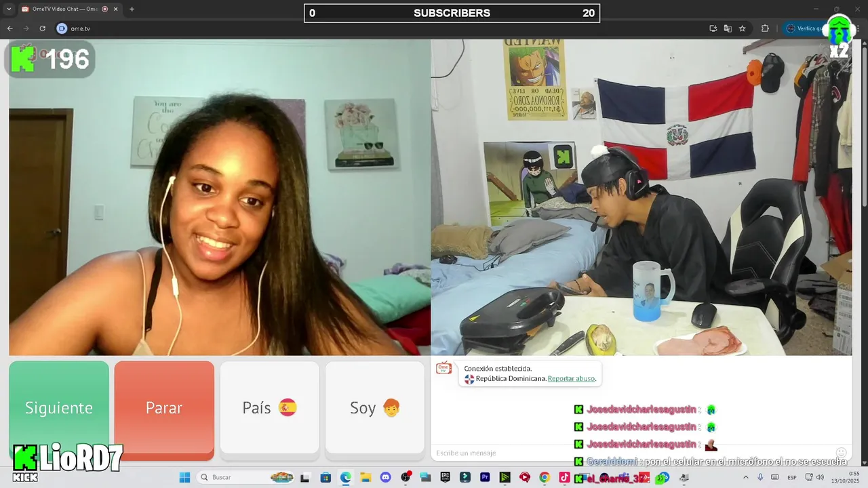Close the OmeTV Video Chat tab

115,9
